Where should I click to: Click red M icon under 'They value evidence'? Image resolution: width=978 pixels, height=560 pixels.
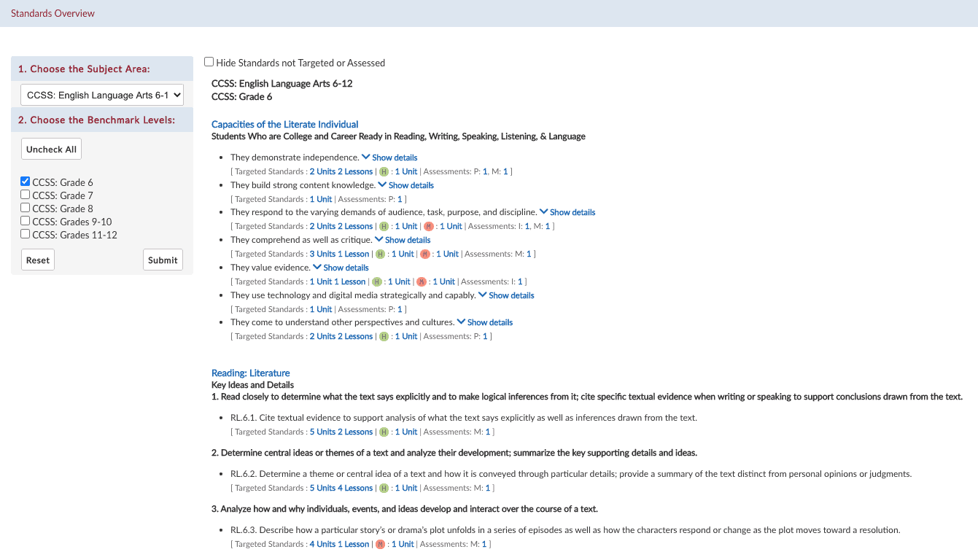[x=421, y=281]
